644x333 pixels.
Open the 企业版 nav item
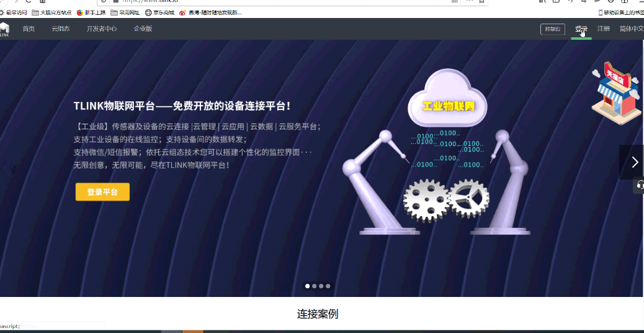point(143,29)
